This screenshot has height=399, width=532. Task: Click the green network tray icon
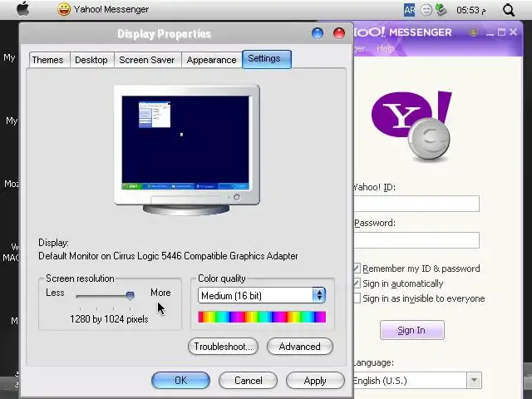[441, 9]
